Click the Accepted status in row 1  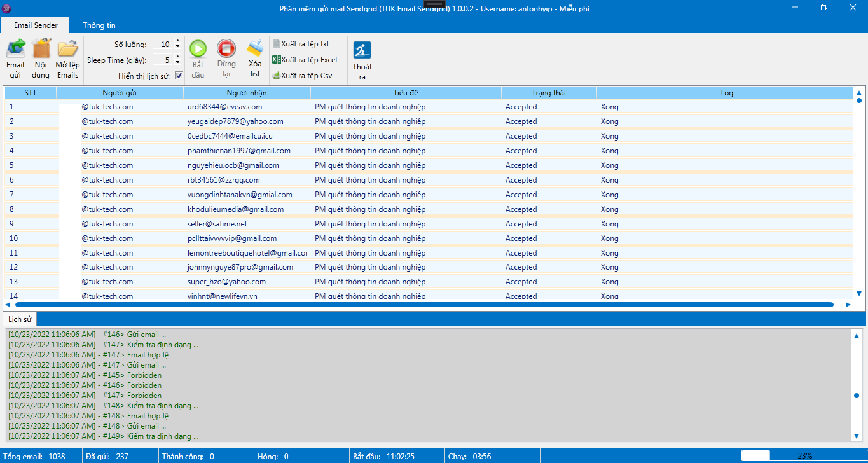(x=549, y=107)
